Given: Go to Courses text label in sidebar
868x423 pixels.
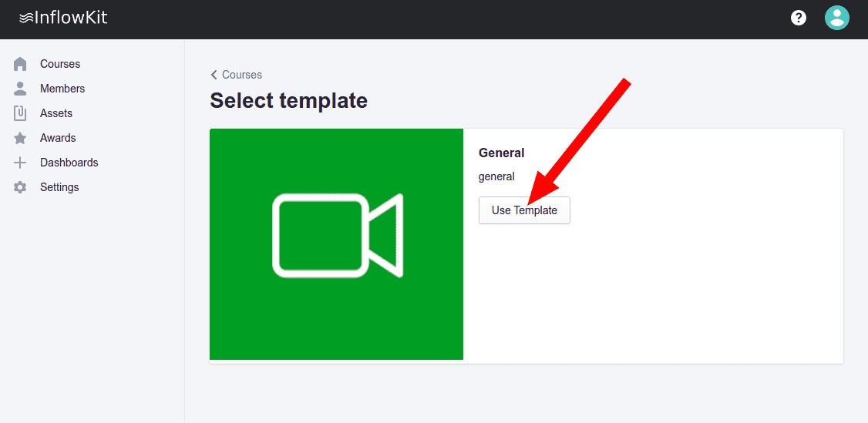Looking at the screenshot, I should click(x=60, y=64).
